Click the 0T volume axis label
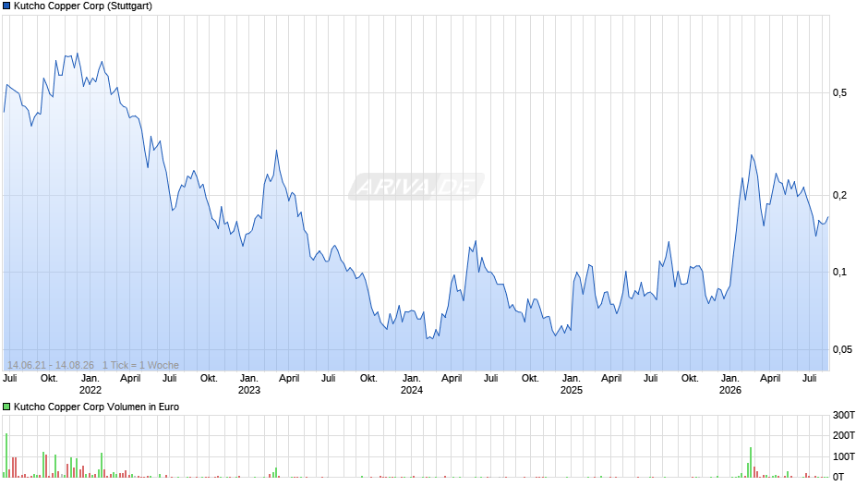Screen dimensions: 868x486 tap(838, 477)
